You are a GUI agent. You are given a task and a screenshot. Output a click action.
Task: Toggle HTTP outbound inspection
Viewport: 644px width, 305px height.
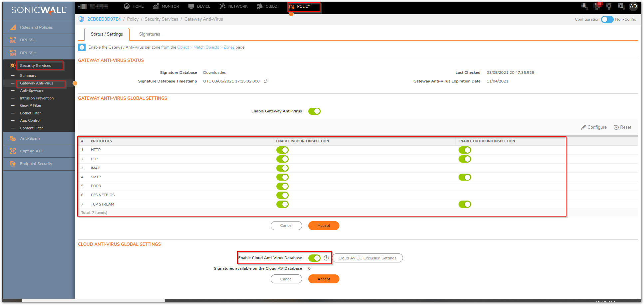[465, 150]
